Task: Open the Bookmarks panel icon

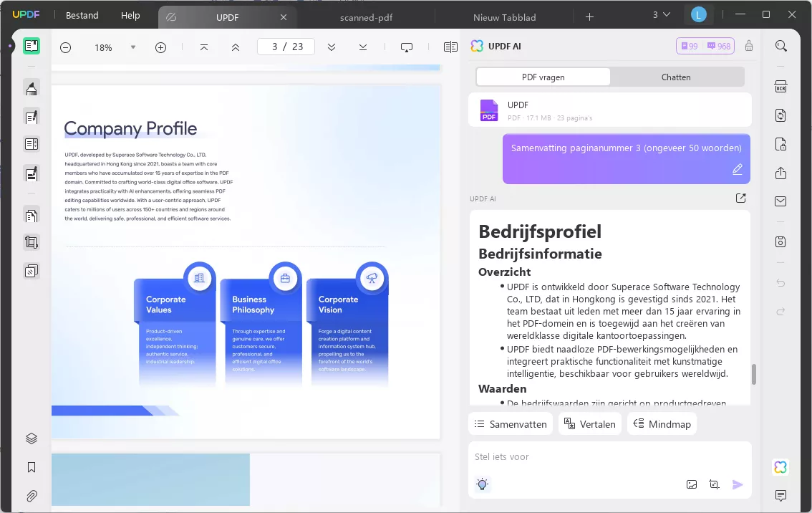Action: [32, 467]
